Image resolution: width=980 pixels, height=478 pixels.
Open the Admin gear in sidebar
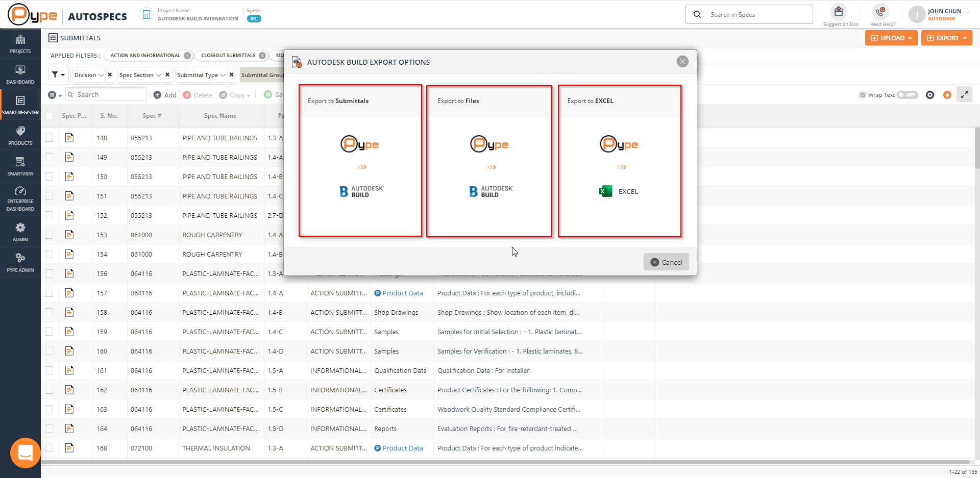(x=20, y=232)
